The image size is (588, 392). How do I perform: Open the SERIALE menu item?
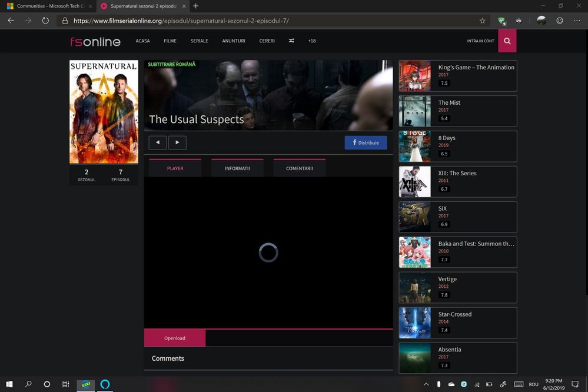click(x=198, y=41)
